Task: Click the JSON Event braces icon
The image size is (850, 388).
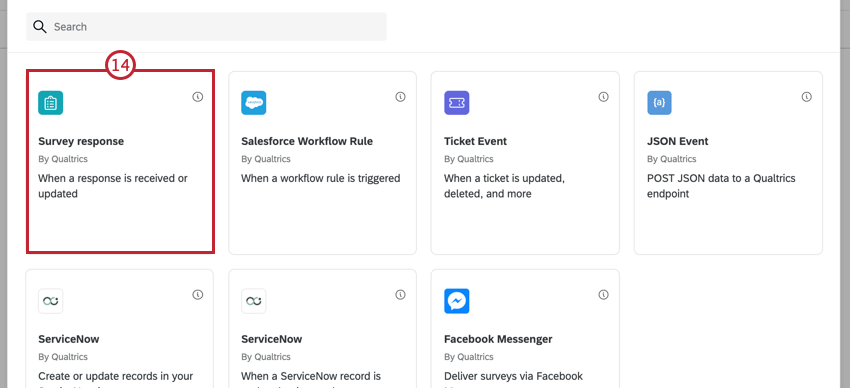Action: (659, 102)
